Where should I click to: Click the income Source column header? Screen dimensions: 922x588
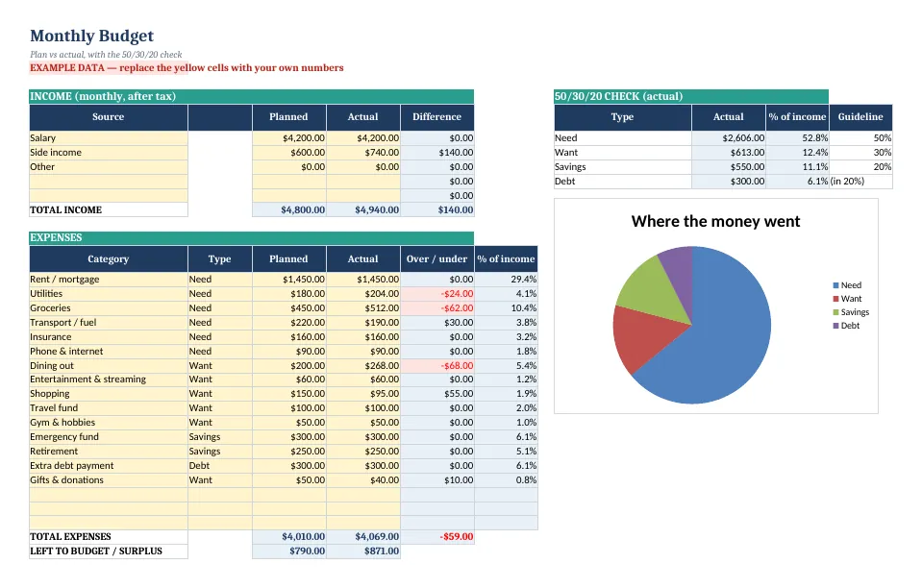tap(109, 117)
